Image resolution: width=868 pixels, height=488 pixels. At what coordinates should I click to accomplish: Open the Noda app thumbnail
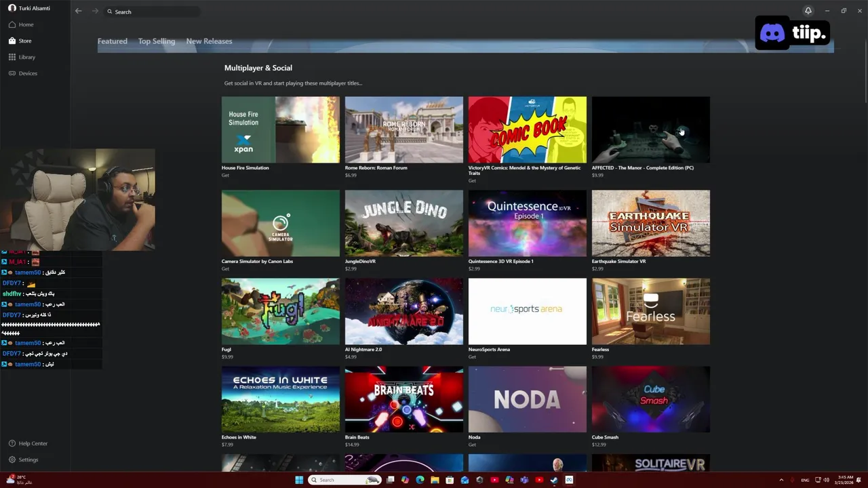coord(528,399)
